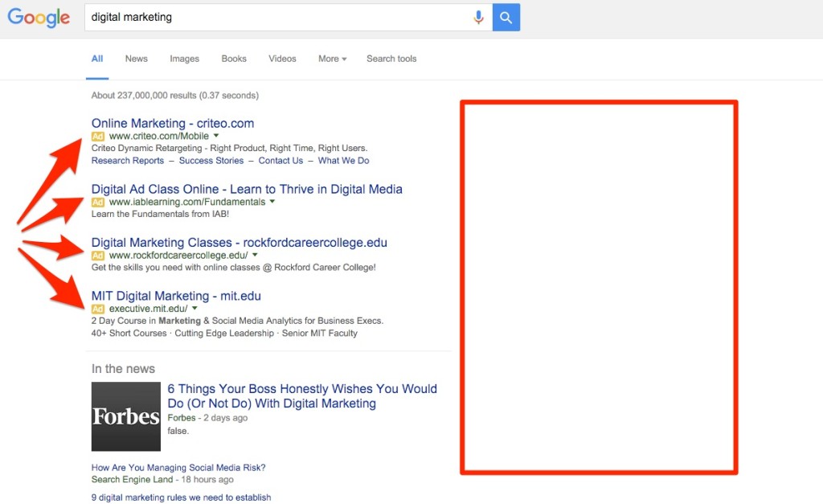Screen dimensions: 823x504
Task: Select the Videos tab
Action: 282,59
